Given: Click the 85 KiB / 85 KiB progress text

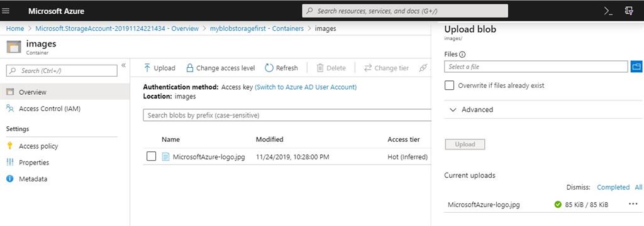Looking at the screenshot, I should click(587, 204).
